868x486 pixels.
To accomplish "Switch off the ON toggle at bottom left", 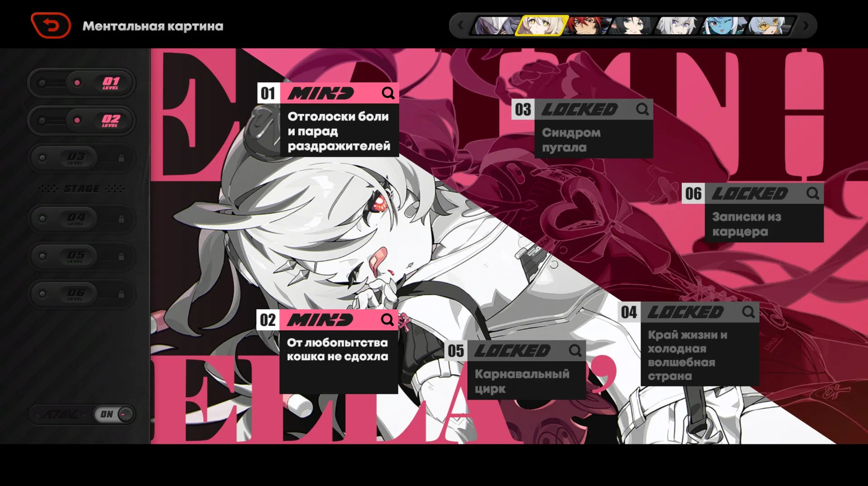I will click(x=114, y=414).
